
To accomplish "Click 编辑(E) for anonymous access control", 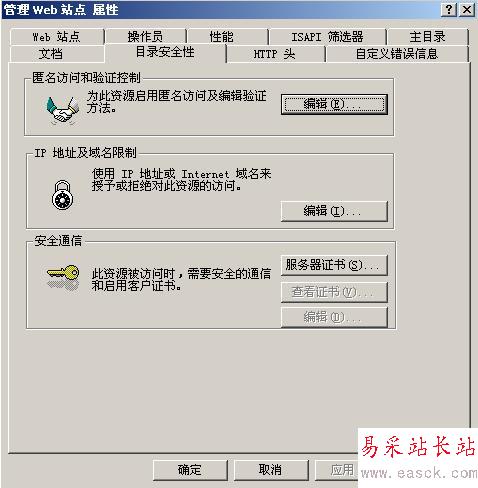I will (334, 104).
